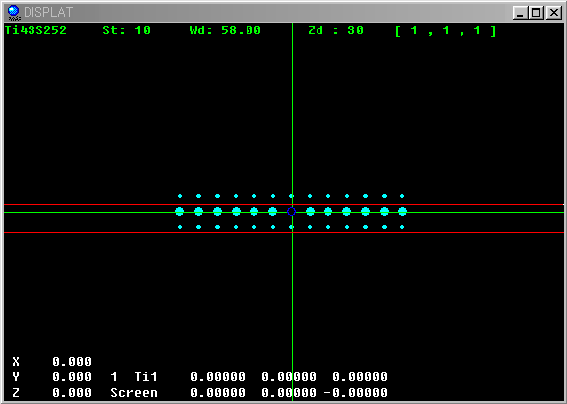Click the Ti1 atom label in status
The height and width of the screenshot is (404, 567).
[146, 377]
